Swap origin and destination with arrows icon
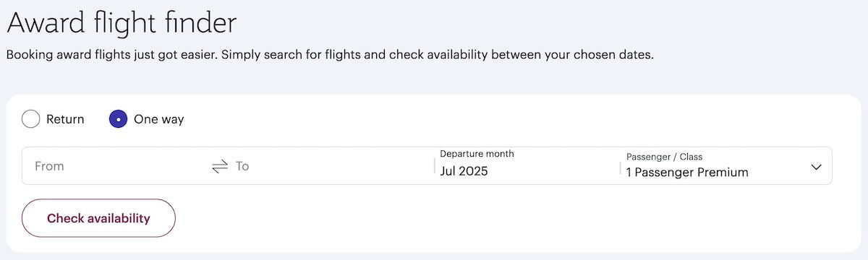Image resolution: width=868 pixels, height=260 pixels. (x=220, y=167)
